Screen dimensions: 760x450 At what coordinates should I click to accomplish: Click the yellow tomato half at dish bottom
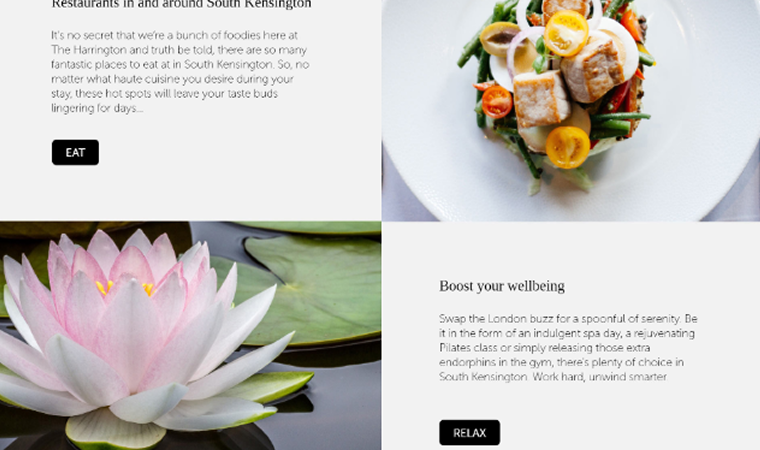(568, 147)
